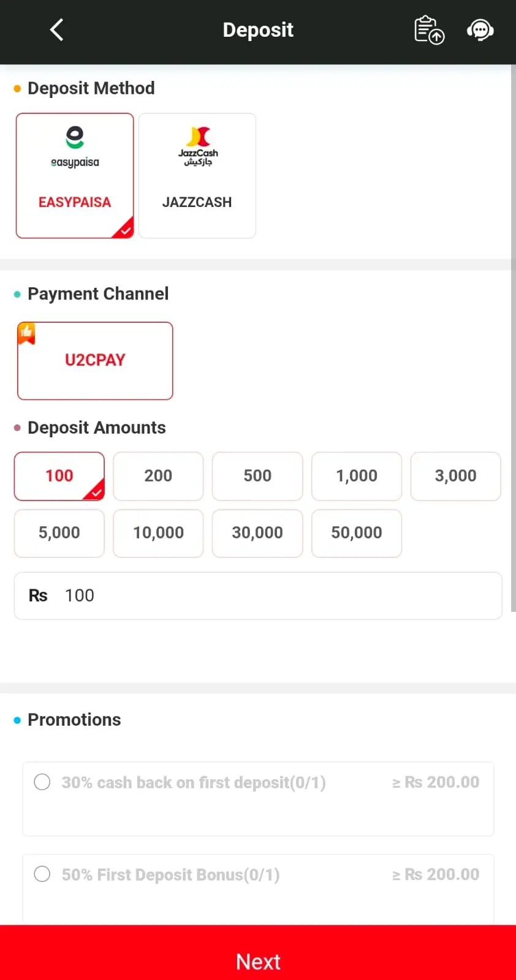This screenshot has width=516, height=980.
Task: Open the deposit records icon
Action: click(x=429, y=30)
